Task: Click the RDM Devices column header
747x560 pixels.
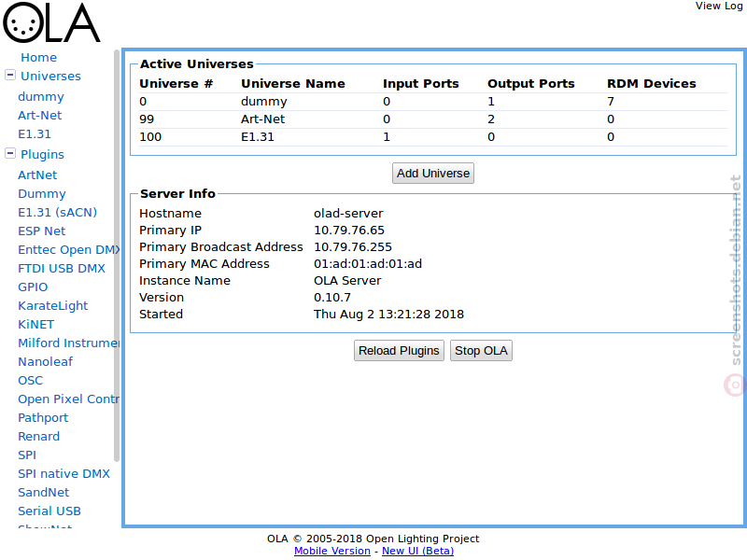Action: (x=651, y=84)
